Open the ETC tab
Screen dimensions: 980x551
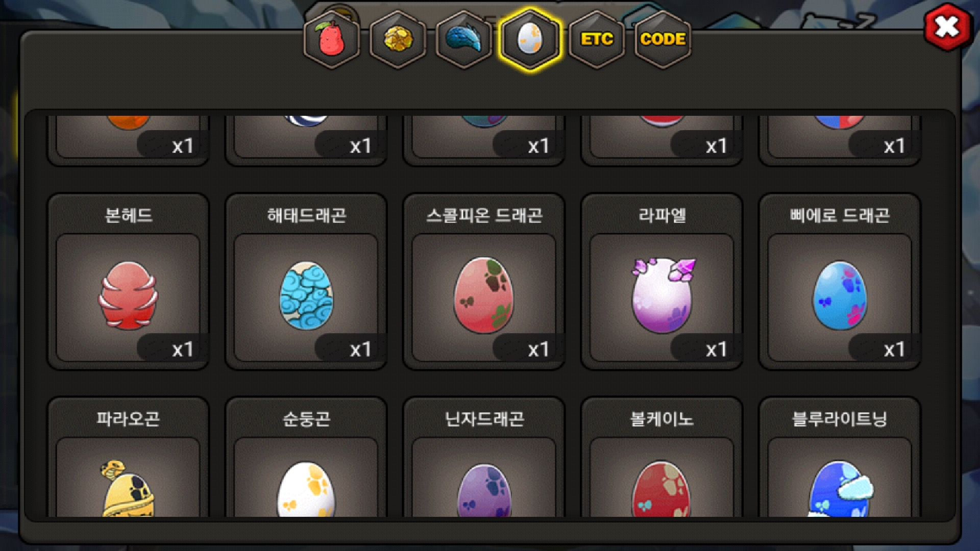596,40
